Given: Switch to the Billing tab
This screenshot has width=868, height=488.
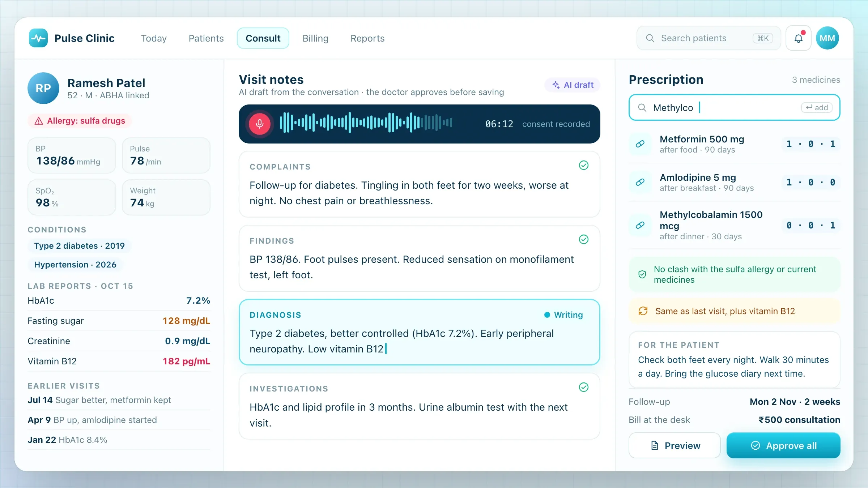Looking at the screenshot, I should tap(315, 38).
